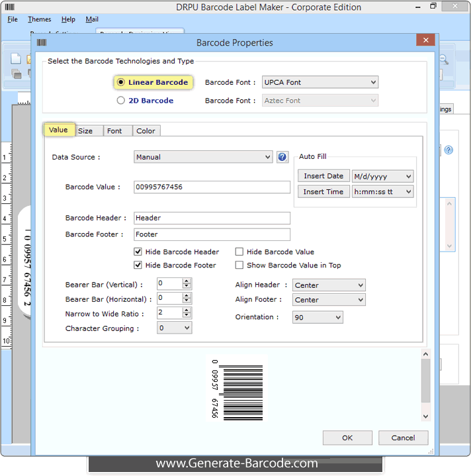471x476 pixels.
Task: Click the OK button
Action: tap(347, 438)
